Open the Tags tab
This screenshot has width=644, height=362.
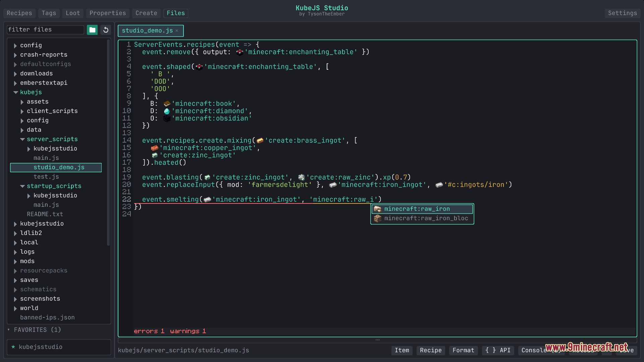click(49, 13)
